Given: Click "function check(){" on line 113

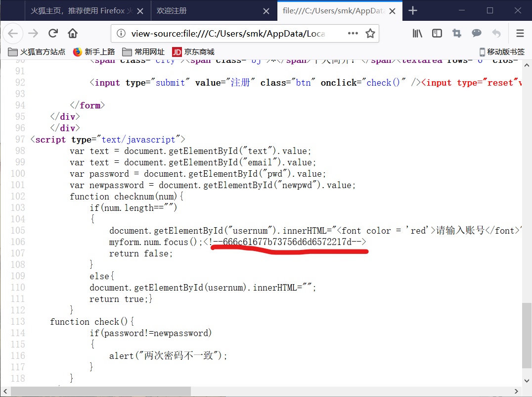Looking at the screenshot, I should coord(92,321).
